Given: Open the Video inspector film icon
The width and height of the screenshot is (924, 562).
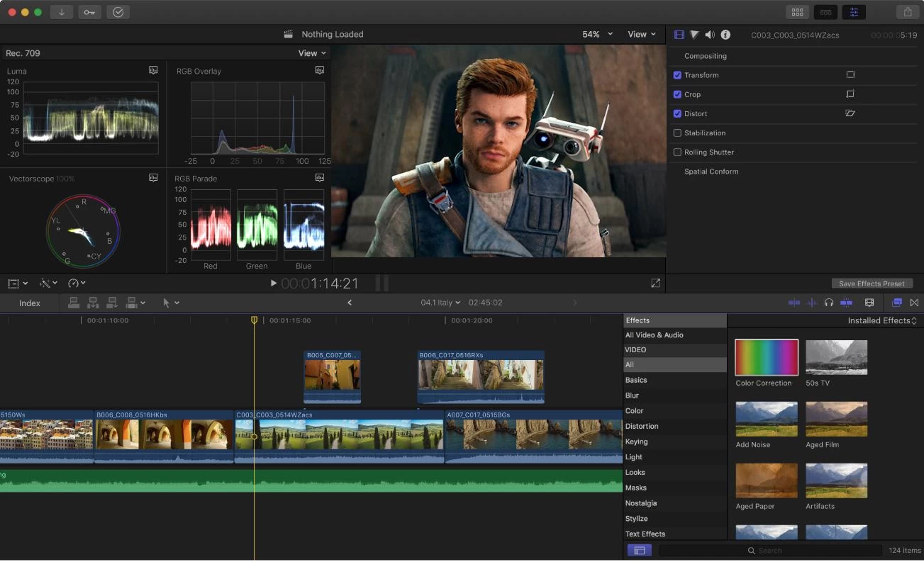Looking at the screenshot, I should (679, 35).
